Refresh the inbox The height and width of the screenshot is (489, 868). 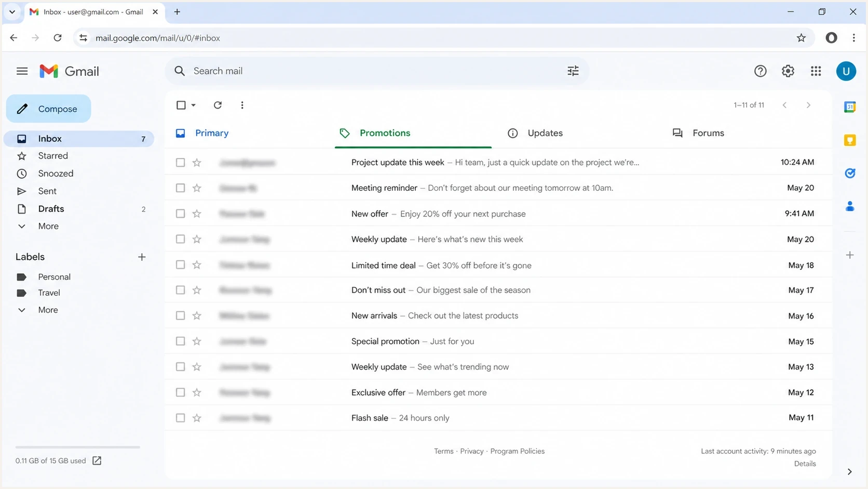coord(218,105)
